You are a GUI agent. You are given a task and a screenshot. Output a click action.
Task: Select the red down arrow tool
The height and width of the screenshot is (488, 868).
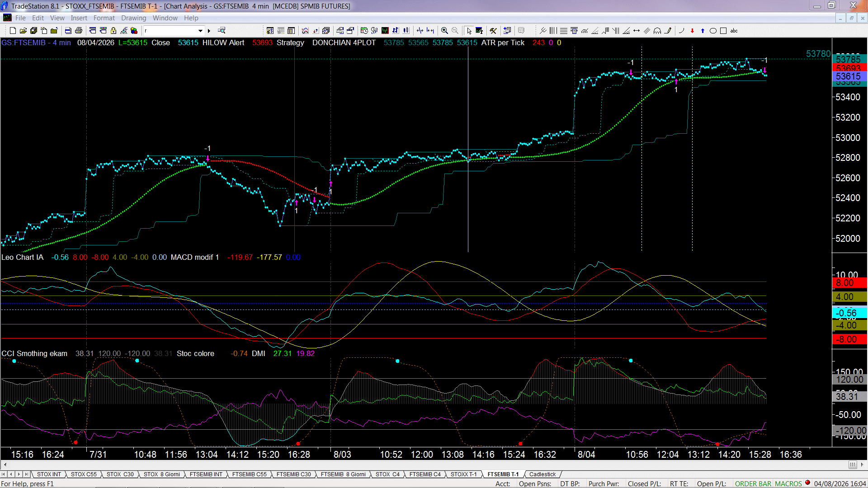692,31
